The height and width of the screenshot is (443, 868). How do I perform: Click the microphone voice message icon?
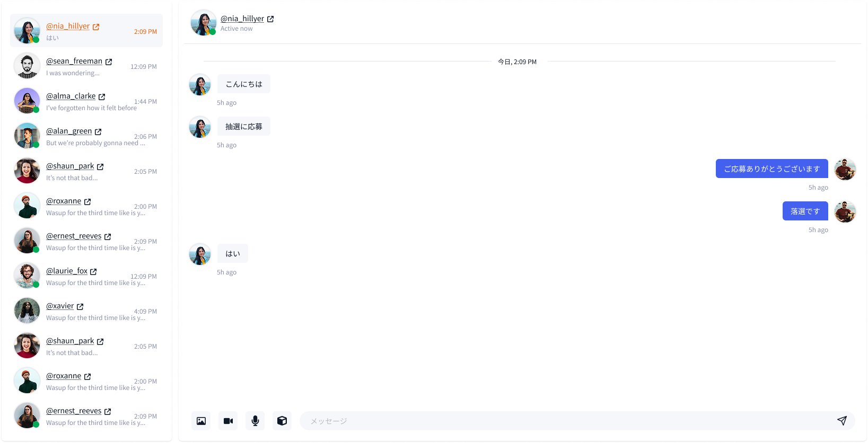coord(255,421)
